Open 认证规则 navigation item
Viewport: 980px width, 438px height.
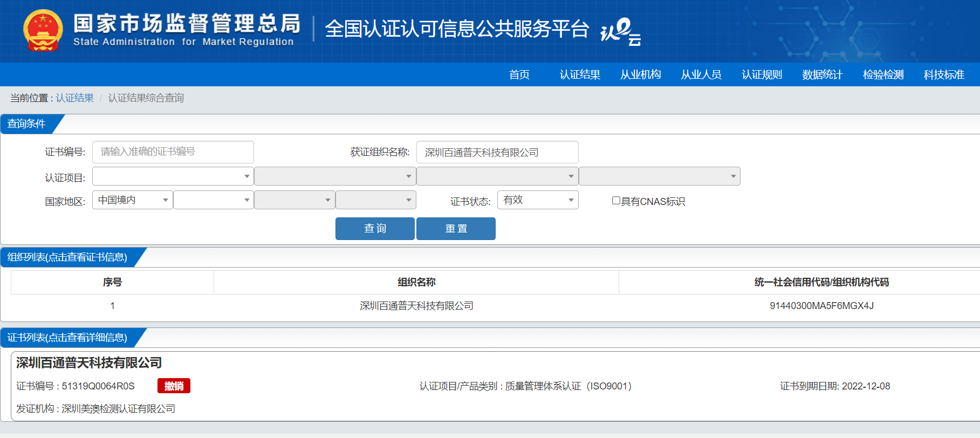click(x=762, y=74)
